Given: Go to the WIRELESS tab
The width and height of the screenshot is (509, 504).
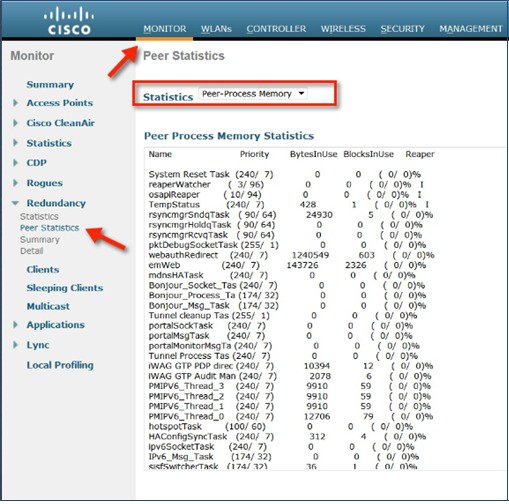Looking at the screenshot, I should click(343, 29).
